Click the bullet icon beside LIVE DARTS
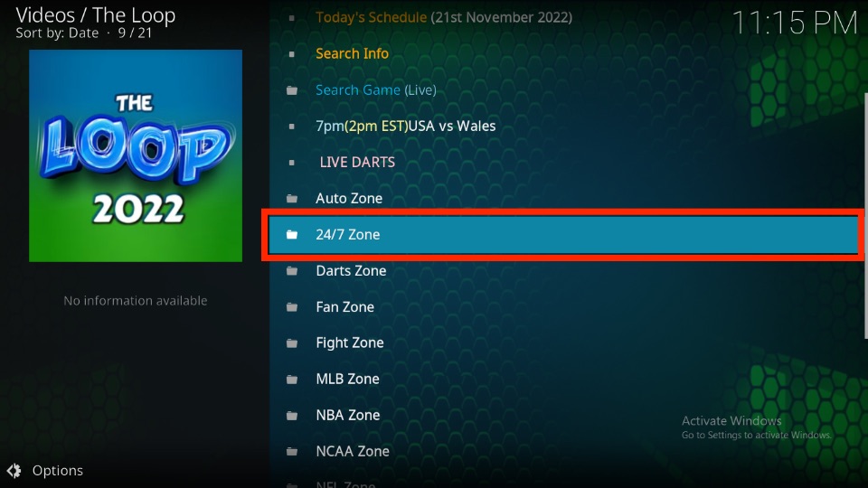 tap(292, 163)
